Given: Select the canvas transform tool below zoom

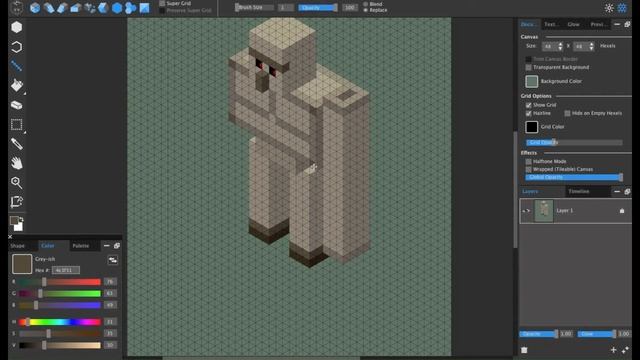Looking at the screenshot, I should tap(16, 202).
